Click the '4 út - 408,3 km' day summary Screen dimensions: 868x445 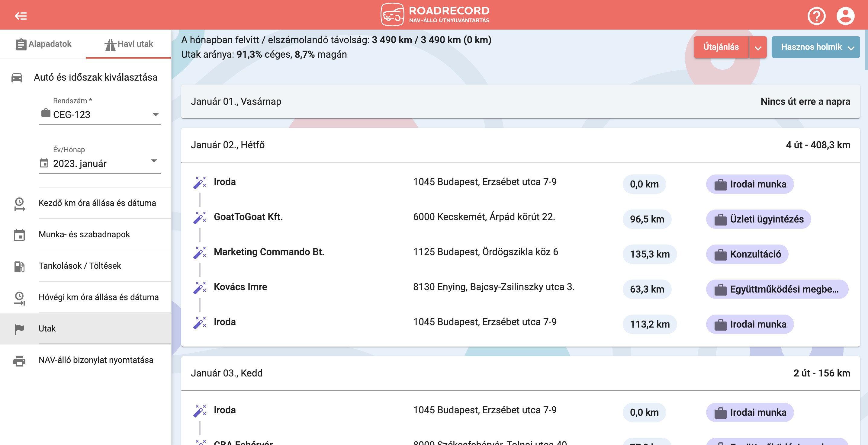click(818, 145)
